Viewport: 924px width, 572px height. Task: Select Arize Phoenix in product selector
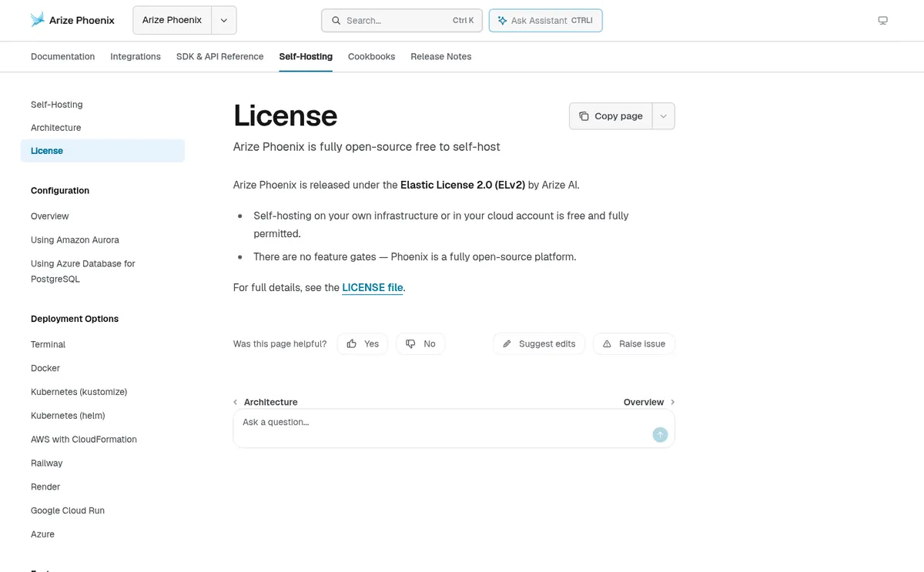click(x=172, y=20)
